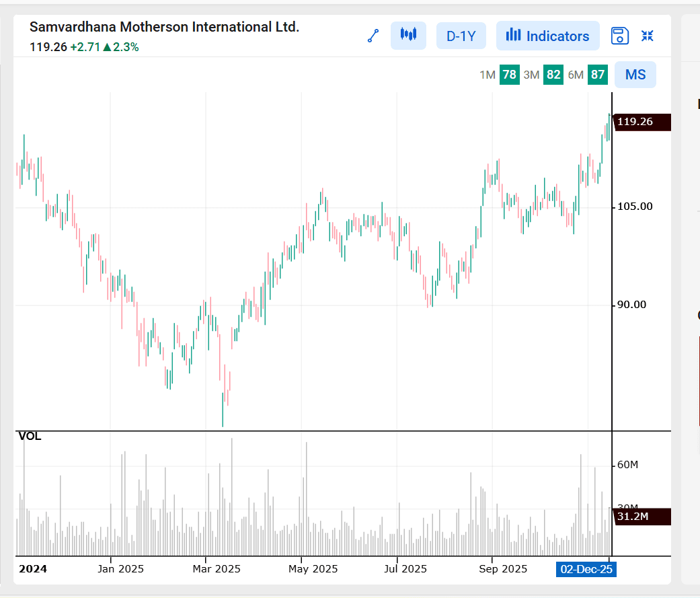Click the 1M score badge 78
This screenshot has height=598, width=700.
tap(510, 75)
